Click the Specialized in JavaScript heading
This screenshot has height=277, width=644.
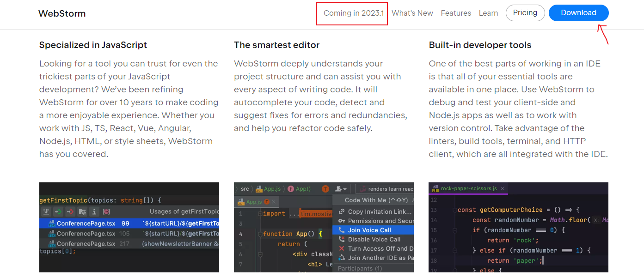[x=93, y=45]
